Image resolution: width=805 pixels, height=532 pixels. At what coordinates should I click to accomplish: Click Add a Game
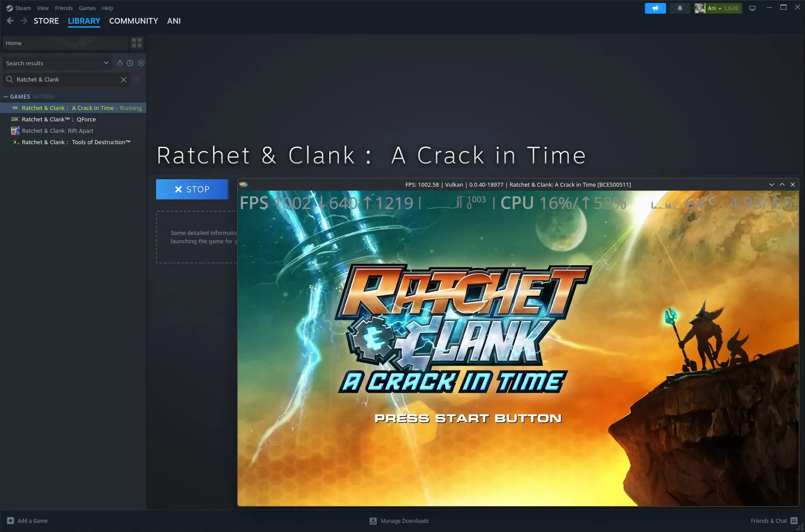click(27, 521)
